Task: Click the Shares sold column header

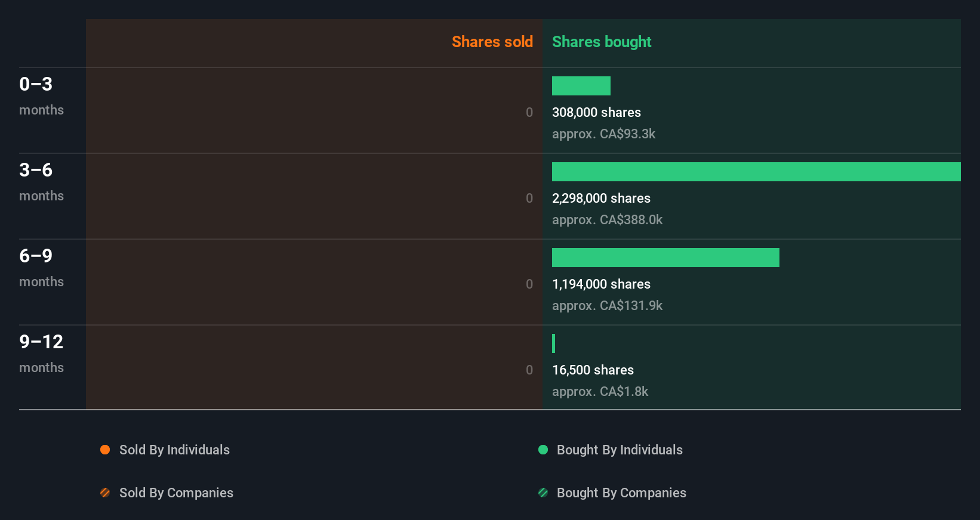Action: click(492, 42)
